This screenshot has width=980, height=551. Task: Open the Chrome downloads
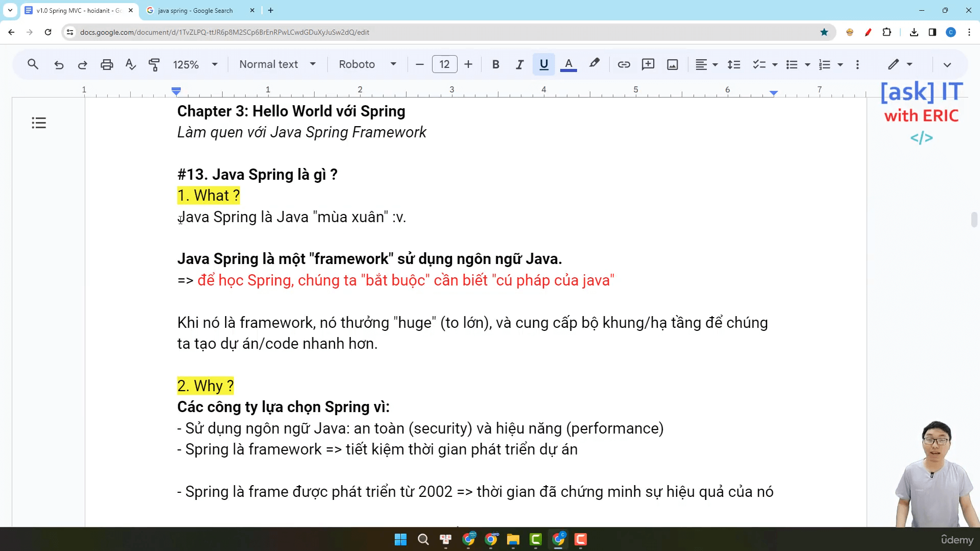coord(914,32)
